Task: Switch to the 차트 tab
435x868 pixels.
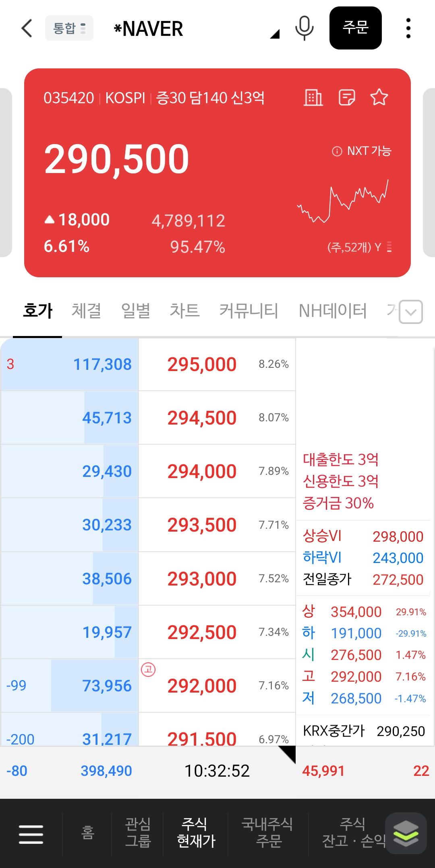Action: point(184,311)
